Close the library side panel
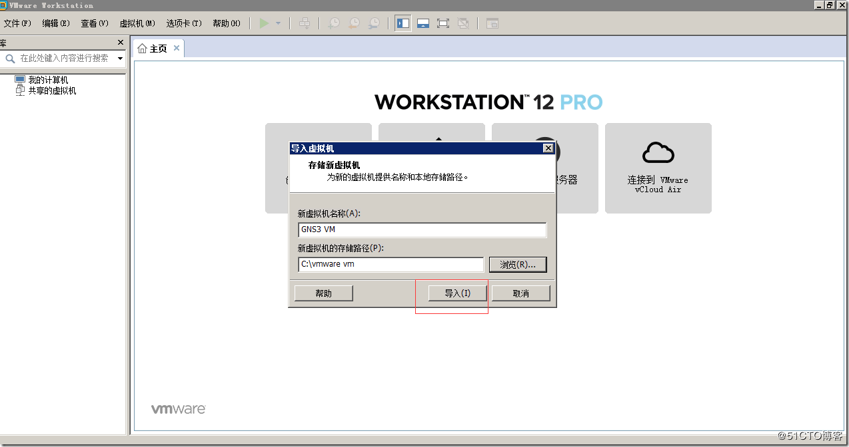Screen dimensions: 849x447 click(121, 43)
